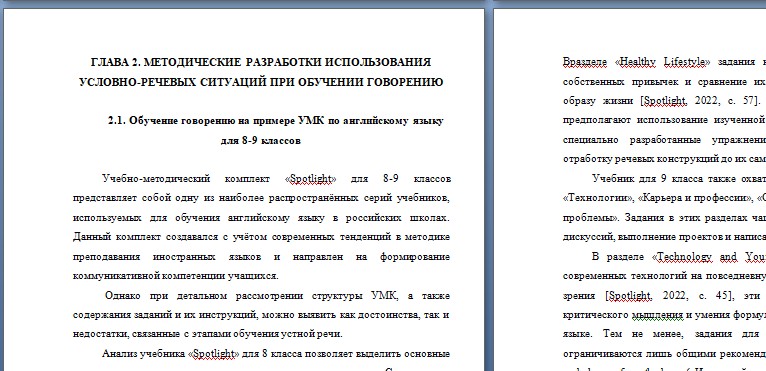The height and width of the screenshot is (371, 766).
Task: Click the line starting "отработку речевых конструкций"
Action: click(x=664, y=159)
